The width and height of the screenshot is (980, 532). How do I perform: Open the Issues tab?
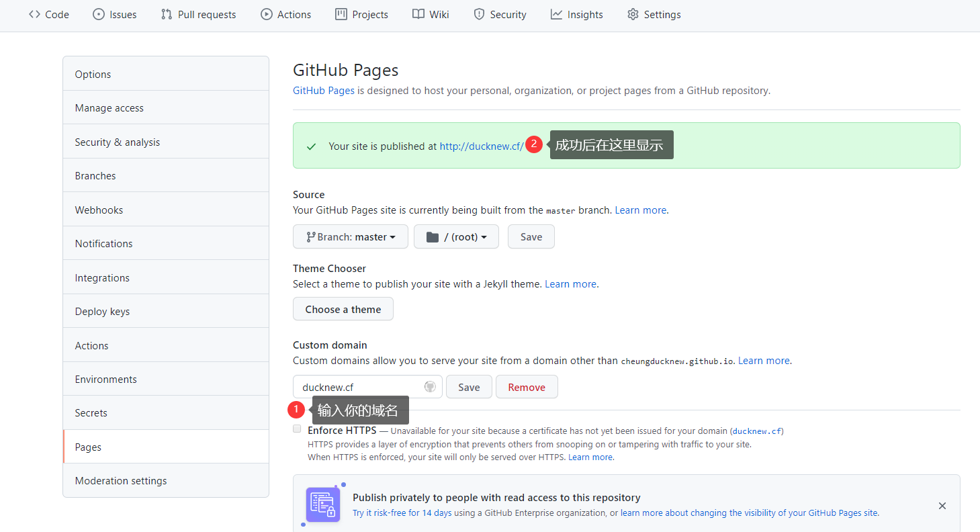coord(115,14)
